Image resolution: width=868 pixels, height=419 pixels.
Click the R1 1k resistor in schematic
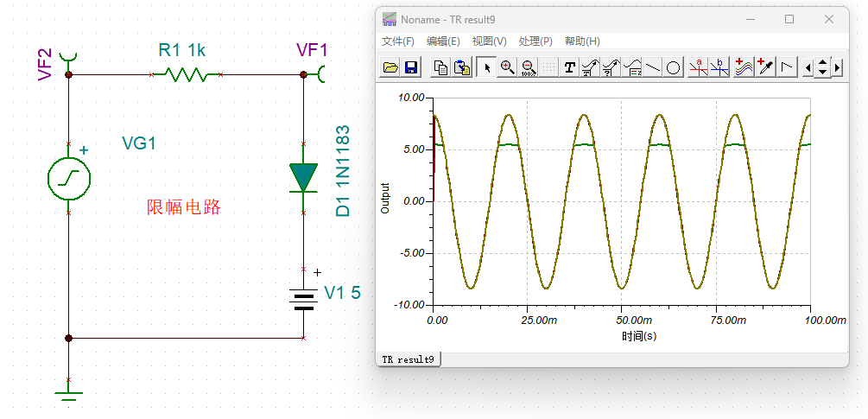point(187,75)
